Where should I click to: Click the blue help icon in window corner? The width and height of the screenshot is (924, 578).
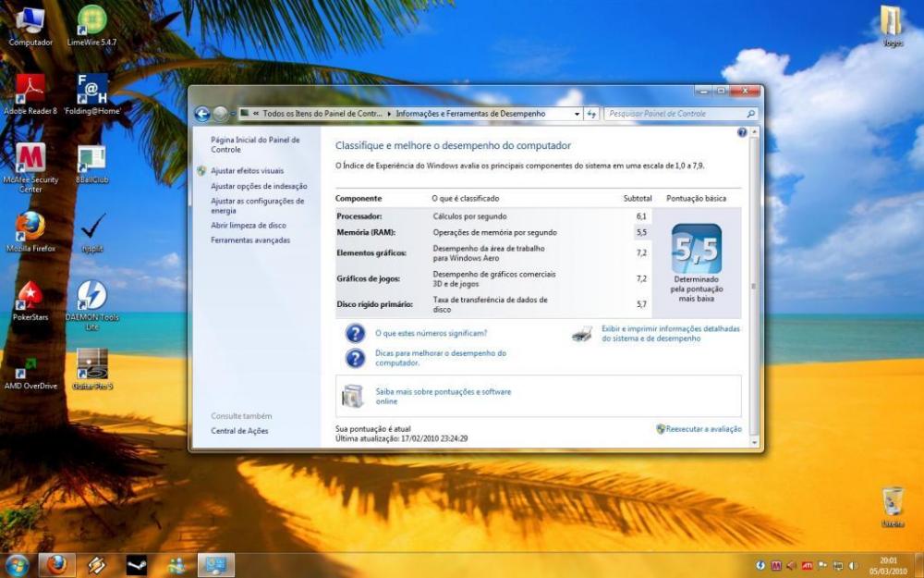[x=742, y=133]
